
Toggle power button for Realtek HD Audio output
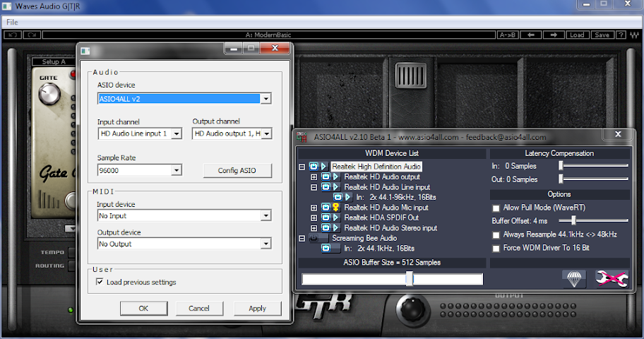[x=326, y=177]
